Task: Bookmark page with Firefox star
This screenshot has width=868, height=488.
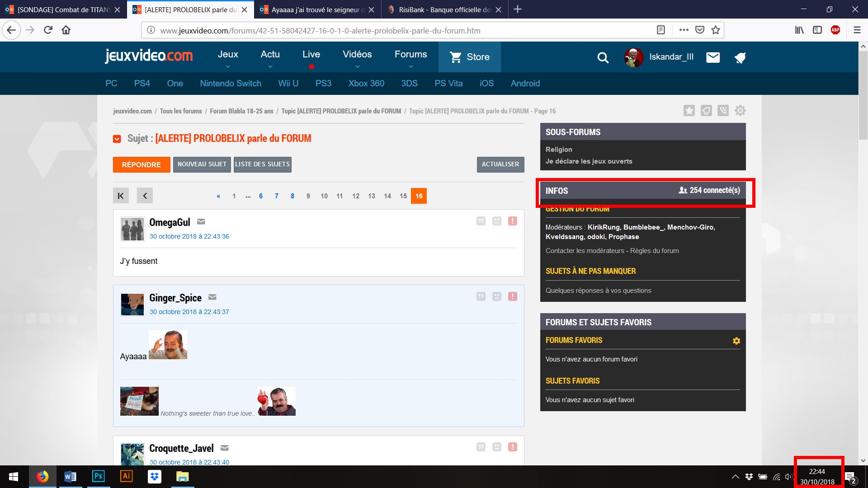Action: pos(715,30)
